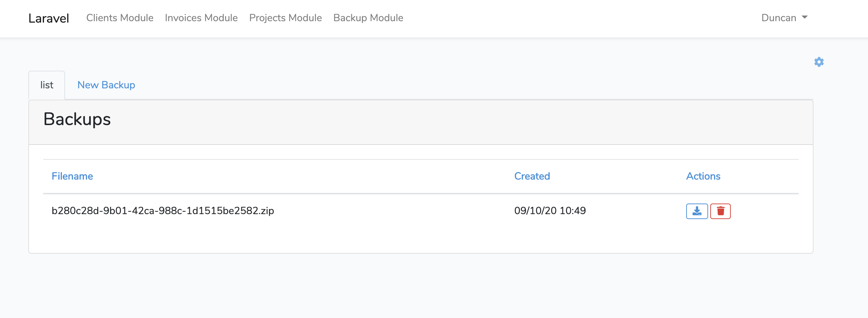Screen dimensions: 868x318
Task: Click the Actions column header
Action: [703, 176]
